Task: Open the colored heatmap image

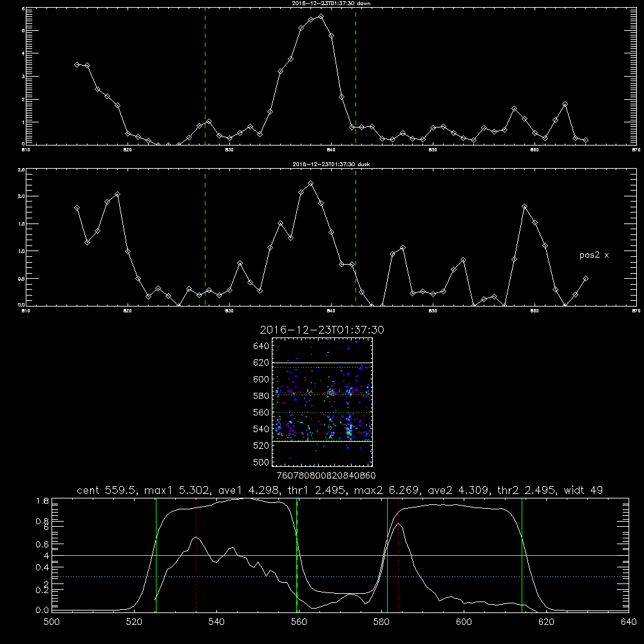Action: 323,402
